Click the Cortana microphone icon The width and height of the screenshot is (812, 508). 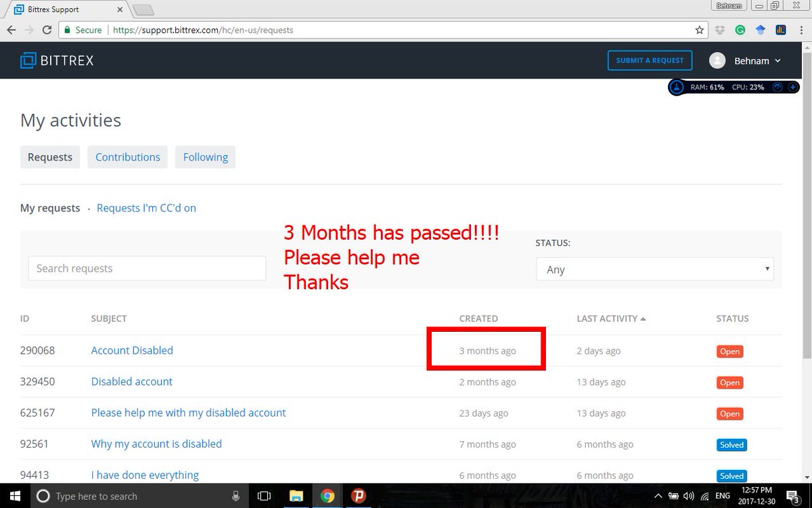point(235,496)
